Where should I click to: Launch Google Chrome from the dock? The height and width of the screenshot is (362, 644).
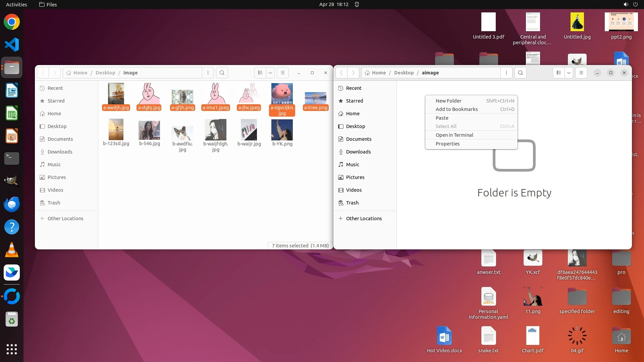point(12,22)
